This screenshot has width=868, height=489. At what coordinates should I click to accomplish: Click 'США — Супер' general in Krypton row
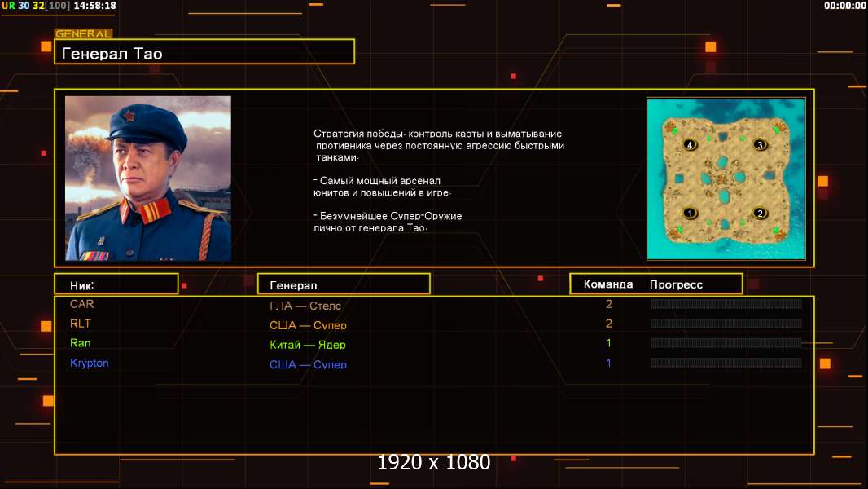[308, 364]
